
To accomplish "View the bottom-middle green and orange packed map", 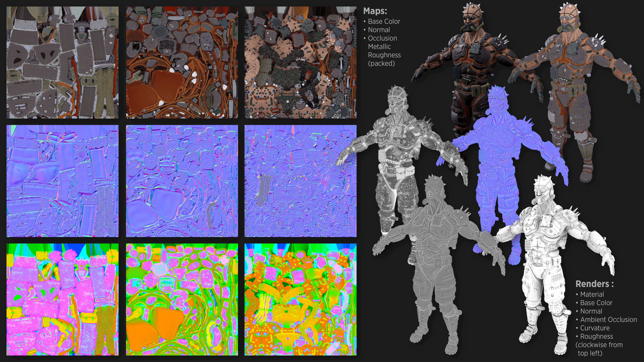I will click(182, 300).
